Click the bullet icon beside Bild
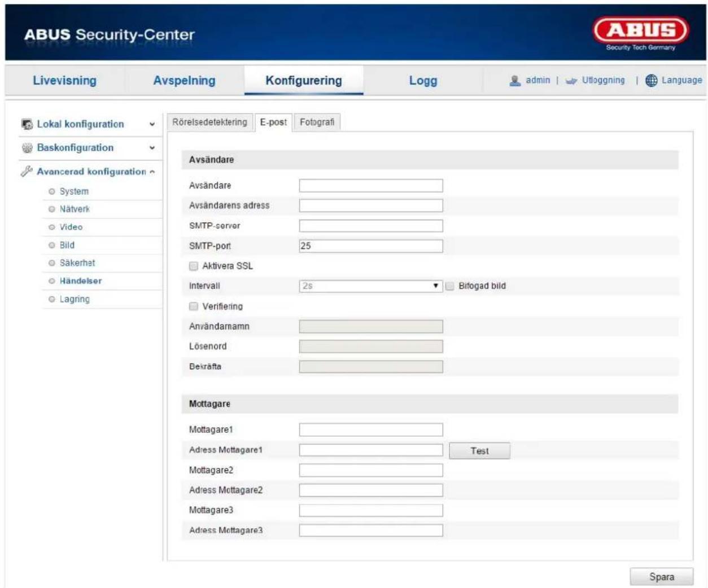This screenshot has width=708, height=588. tap(52, 245)
